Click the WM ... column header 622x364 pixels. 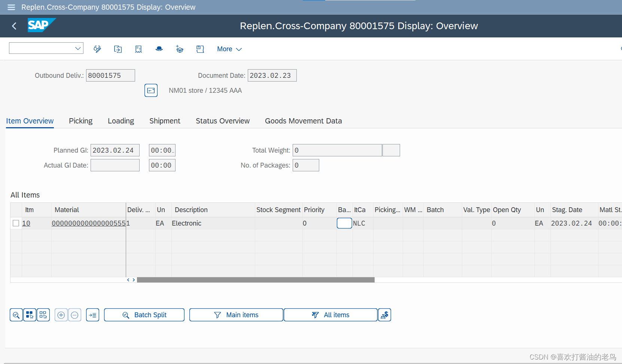[x=413, y=210]
